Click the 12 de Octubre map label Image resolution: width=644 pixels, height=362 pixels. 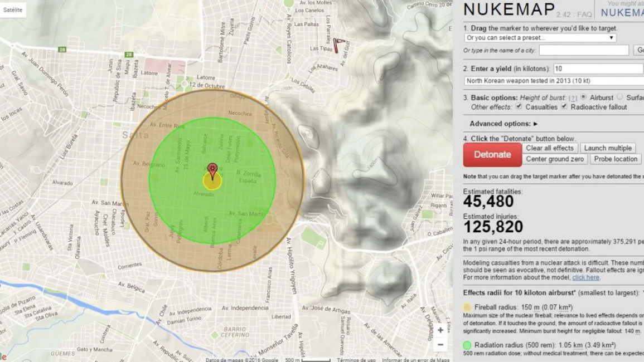pyautogui.click(x=207, y=85)
